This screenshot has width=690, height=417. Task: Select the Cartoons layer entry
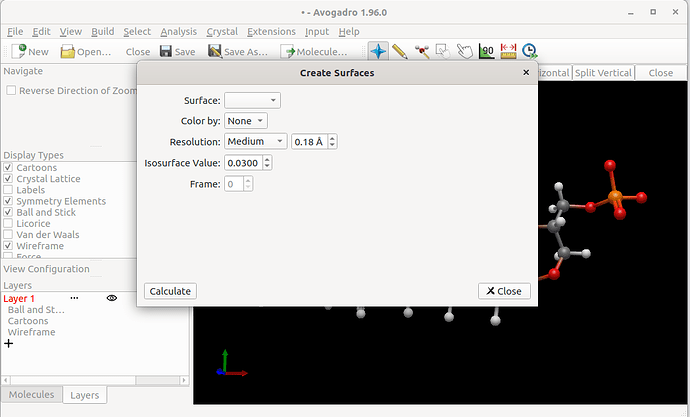tap(28, 321)
